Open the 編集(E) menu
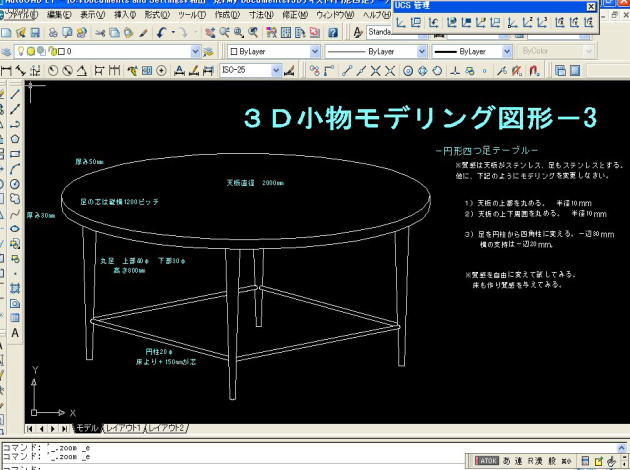Image resolution: width=630 pixels, height=470 pixels. point(59,15)
